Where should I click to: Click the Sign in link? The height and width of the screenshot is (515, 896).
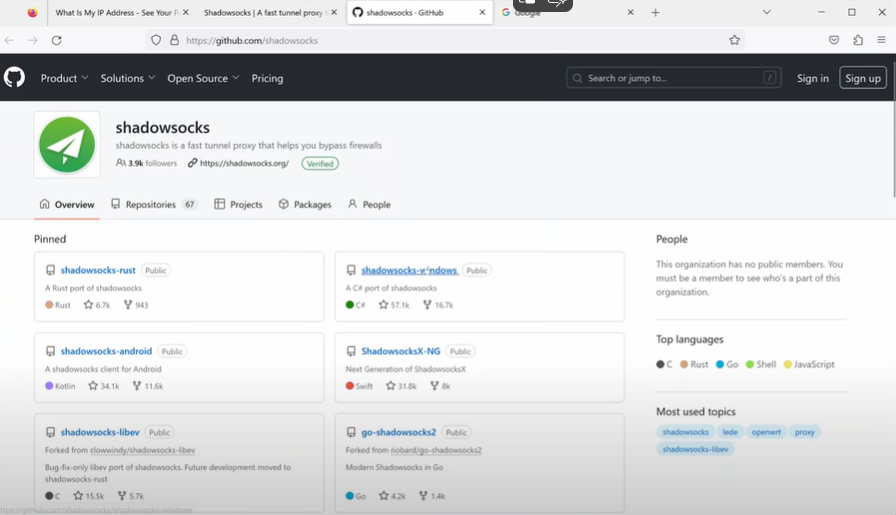pos(813,78)
